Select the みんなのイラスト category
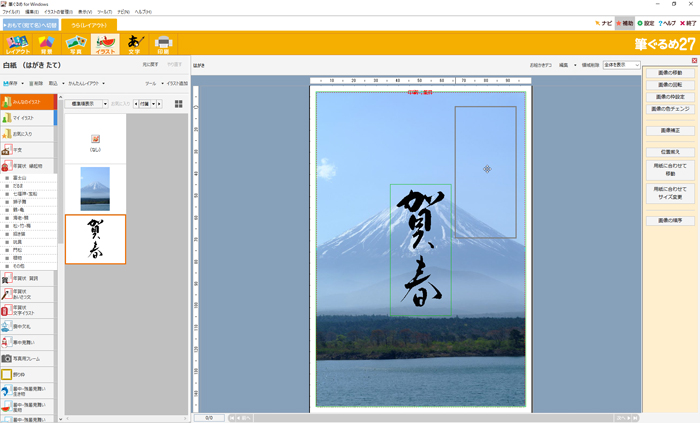Image resolution: width=700 pixels, height=423 pixels. point(28,102)
